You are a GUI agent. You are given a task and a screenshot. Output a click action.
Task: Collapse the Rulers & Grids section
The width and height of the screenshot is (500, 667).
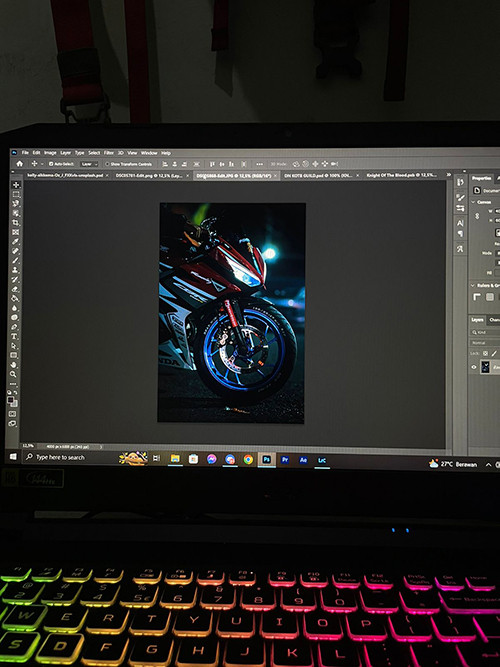pyautogui.click(x=473, y=285)
